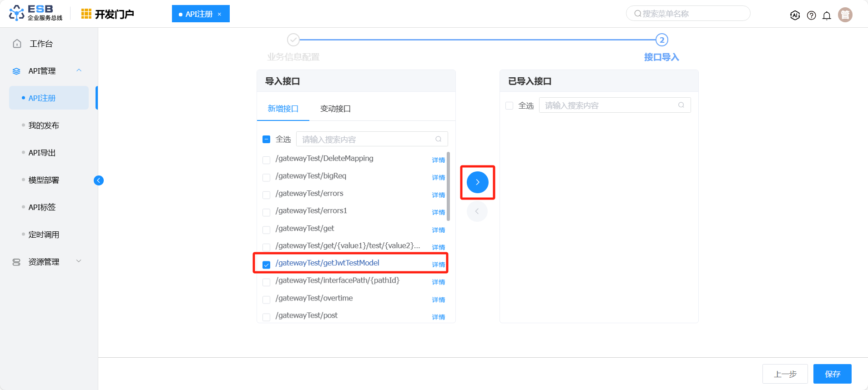Click the 搜索菜单名称 search field

pos(688,14)
